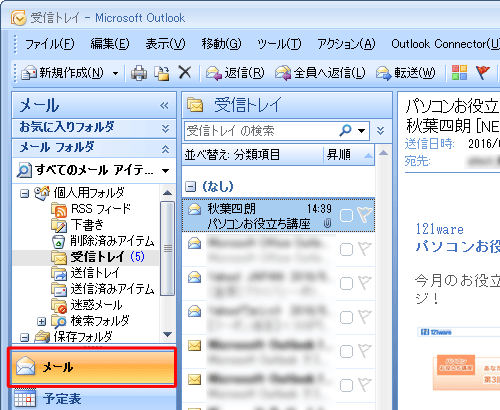
Task: Click the deleted items recycle bin icon
Action: pos(59,242)
